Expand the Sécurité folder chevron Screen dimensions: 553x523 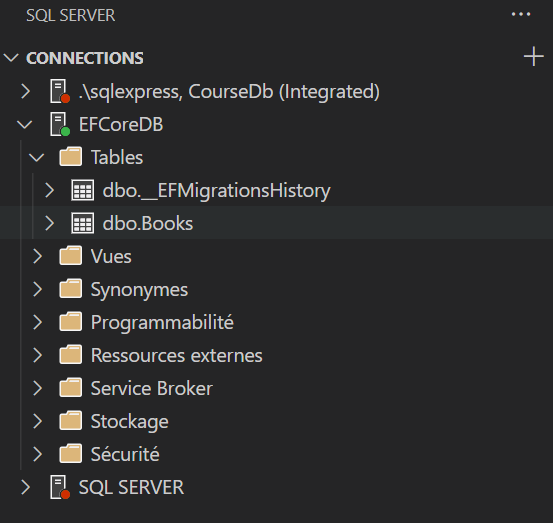click(37, 454)
